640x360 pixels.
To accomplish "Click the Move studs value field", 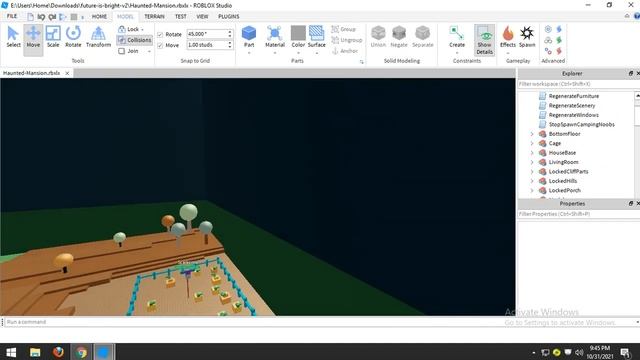I will [207, 45].
